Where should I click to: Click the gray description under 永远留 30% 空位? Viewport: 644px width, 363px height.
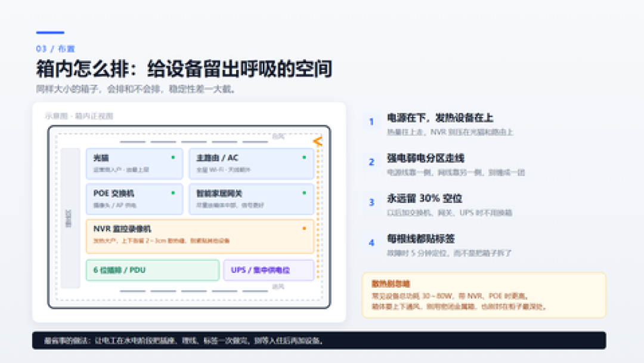450,213
